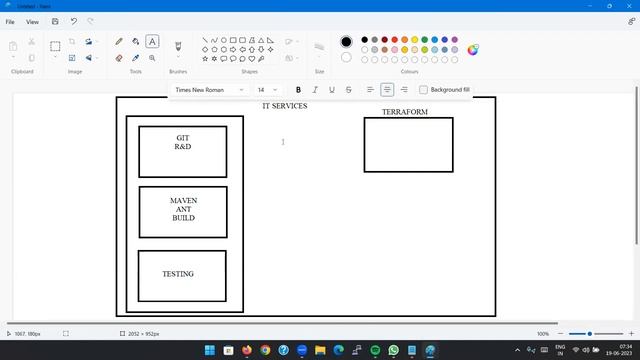Viewport: 640px width, 360px height.
Task: Enable the Background fill checkbox
Action: pyautogui.click(x=423, y=90)
